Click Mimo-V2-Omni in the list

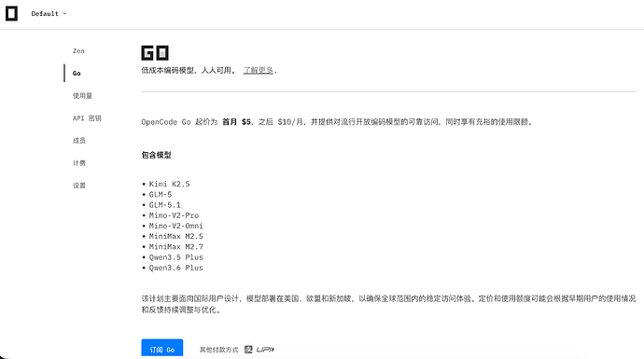click(175, 226)
